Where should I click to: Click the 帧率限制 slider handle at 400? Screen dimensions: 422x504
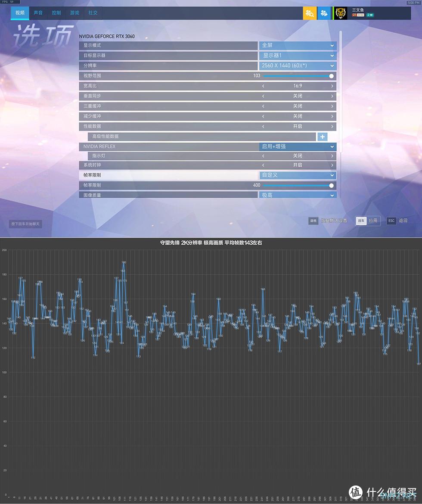[x=332, y=186]
